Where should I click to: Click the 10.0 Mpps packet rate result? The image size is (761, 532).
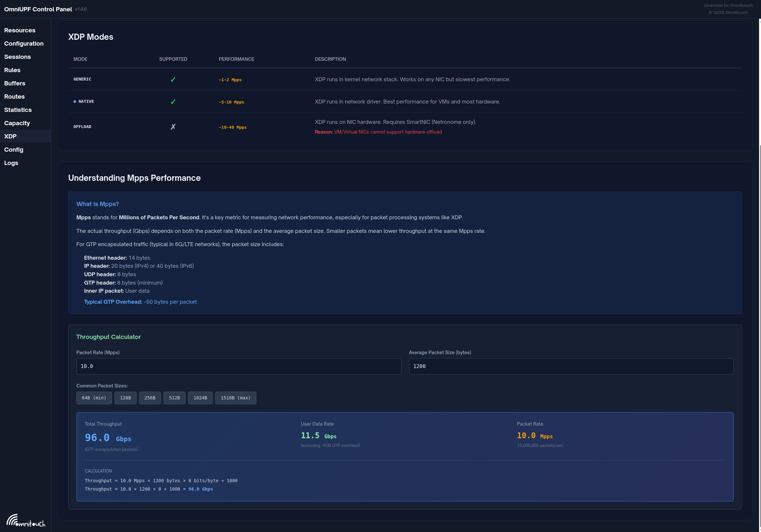[535, 436]
